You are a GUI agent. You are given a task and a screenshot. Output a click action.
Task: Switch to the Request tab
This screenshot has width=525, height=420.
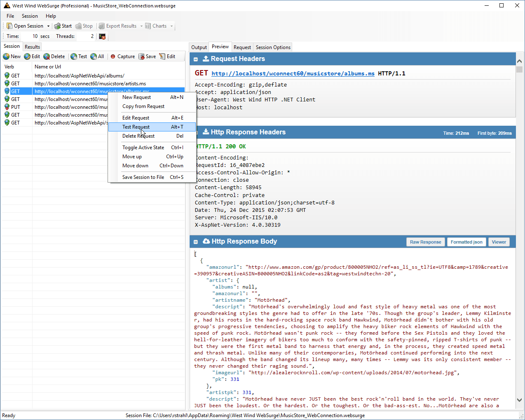tap(242, 47)
